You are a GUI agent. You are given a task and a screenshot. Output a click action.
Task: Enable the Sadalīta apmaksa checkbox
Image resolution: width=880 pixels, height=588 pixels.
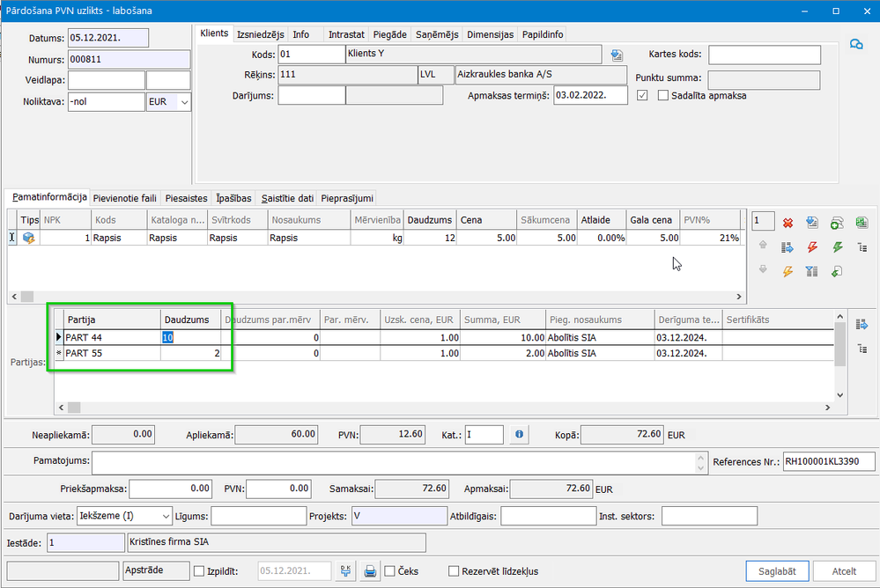pyautogui.click(x=663, y=95)
